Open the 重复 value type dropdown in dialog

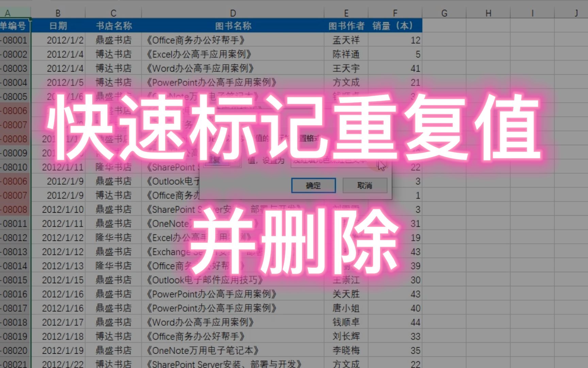pyautogui.click(x=222, y=160)
